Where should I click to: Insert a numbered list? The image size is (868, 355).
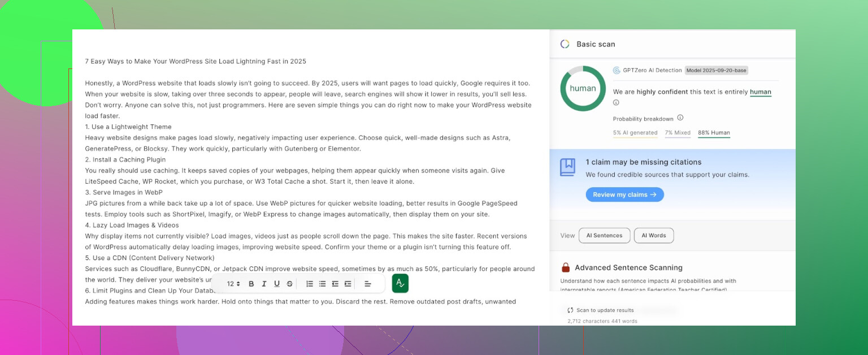point(310,284)
